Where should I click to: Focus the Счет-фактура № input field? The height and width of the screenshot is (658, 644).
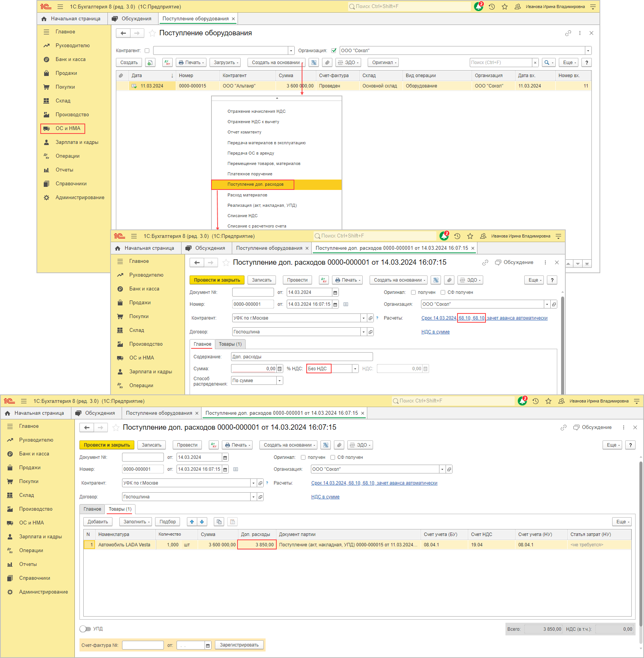143,645
